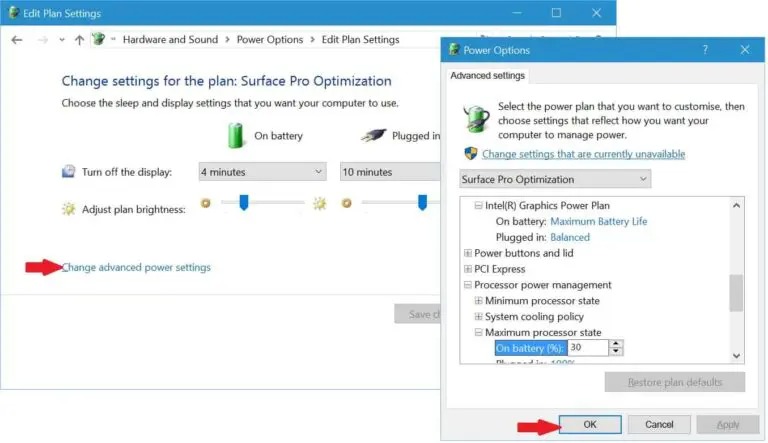Select Processor power management label
The width and height of the screenshot is (768, 443).
tap(543, 285)
